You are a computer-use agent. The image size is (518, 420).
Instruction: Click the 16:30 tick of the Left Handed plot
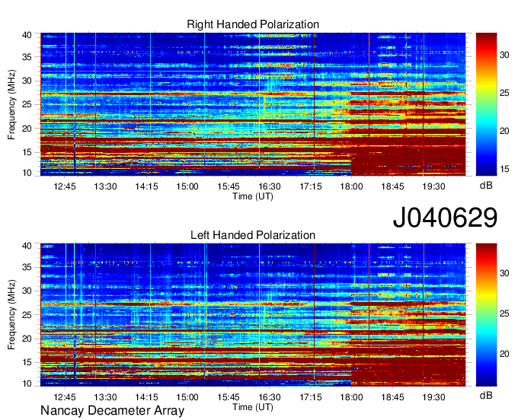[x=270, y=397]
